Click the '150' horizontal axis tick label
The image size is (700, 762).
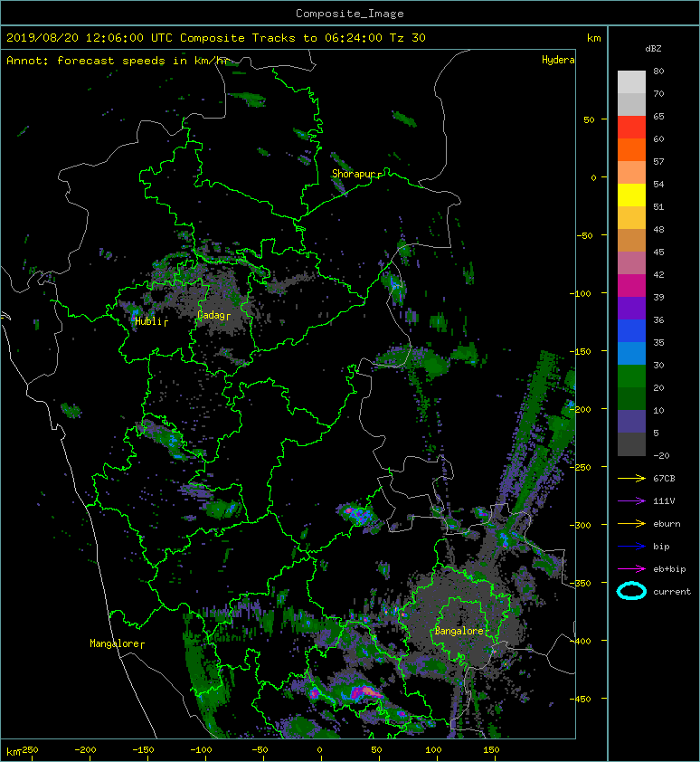(x=491, y=750)
